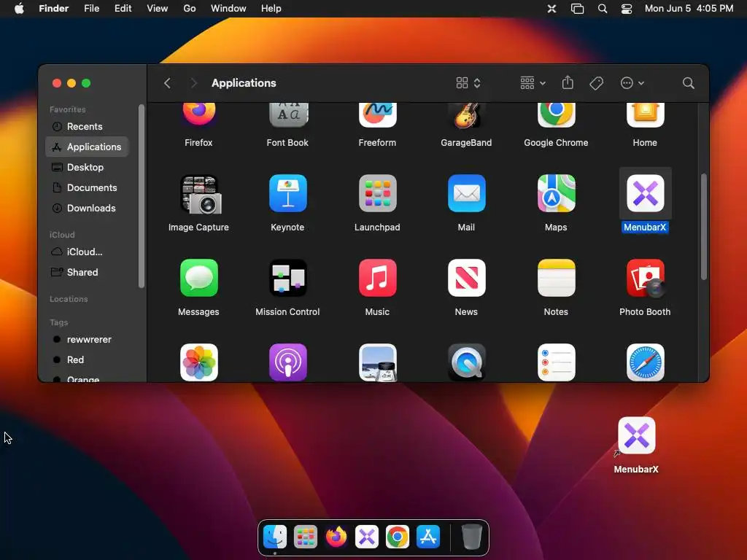The width and height of the screenshot is (747, 560).
Task: Select the Messages app icon
Action: [198, 278]
